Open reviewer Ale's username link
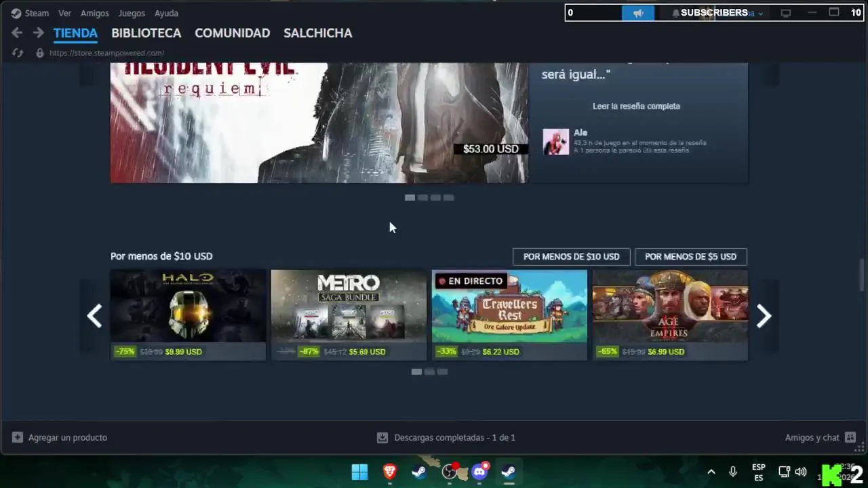 tap(580, 133)
